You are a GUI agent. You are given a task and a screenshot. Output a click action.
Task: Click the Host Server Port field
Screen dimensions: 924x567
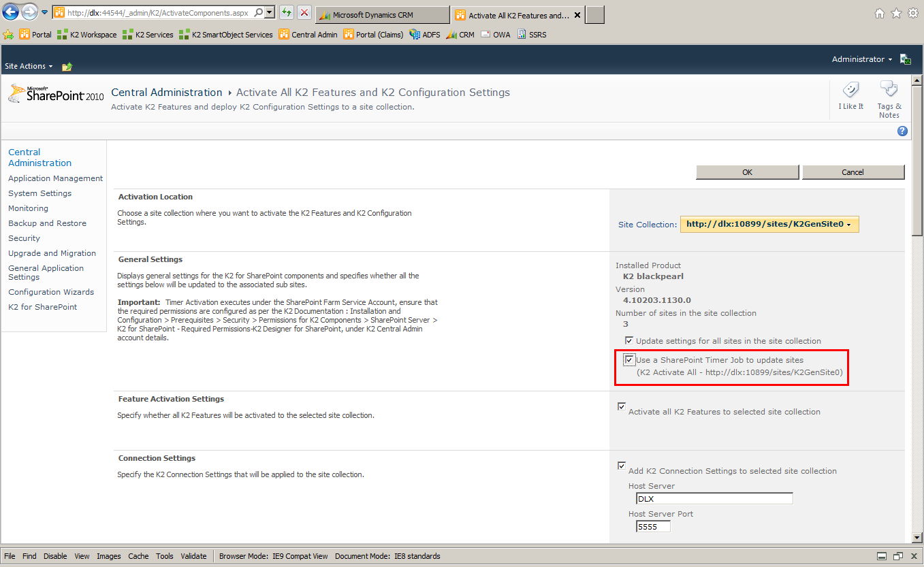pyautogui.click(x=653, y=527)
